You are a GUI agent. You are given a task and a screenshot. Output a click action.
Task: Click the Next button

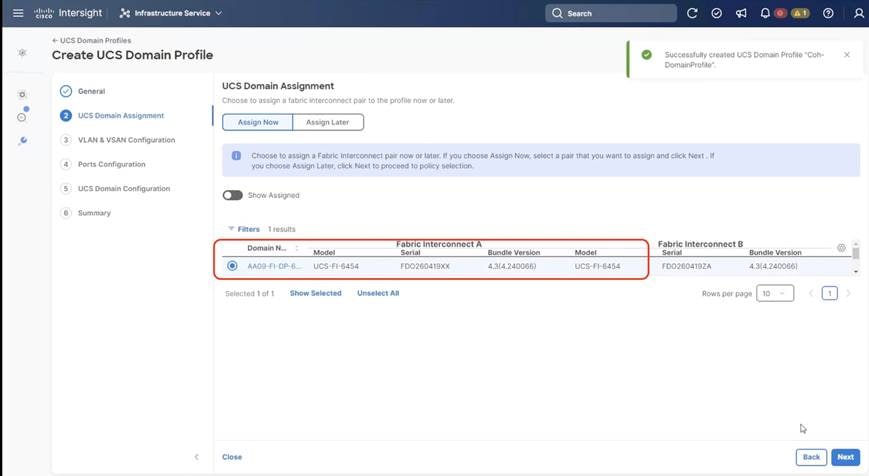[x=845, y=457]
